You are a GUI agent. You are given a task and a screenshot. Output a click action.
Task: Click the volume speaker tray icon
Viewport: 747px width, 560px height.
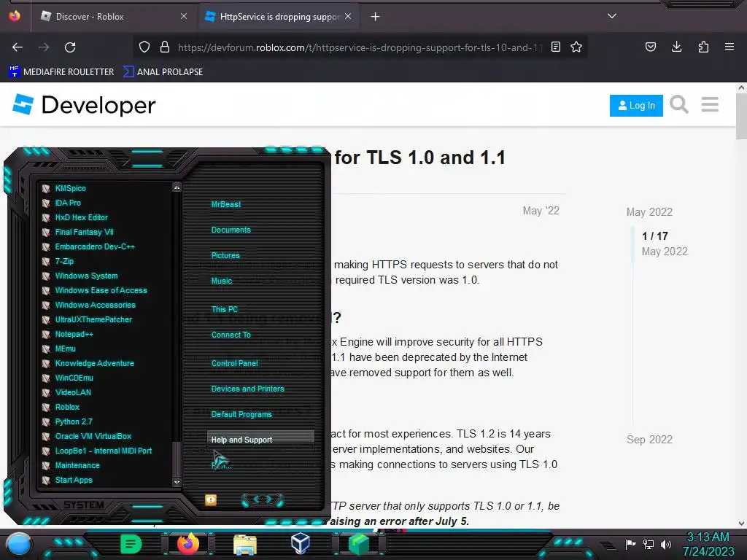point(666,544)
